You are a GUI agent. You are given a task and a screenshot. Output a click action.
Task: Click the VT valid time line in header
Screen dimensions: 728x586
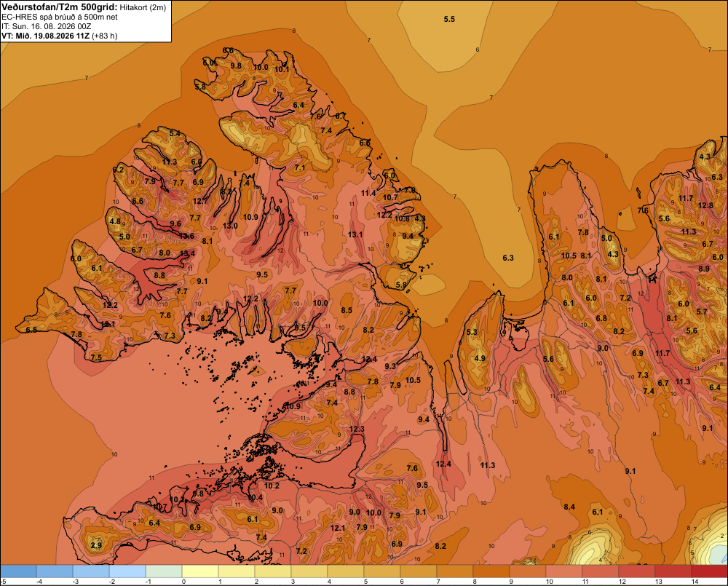pyautogui.click(x=60, y=36)
